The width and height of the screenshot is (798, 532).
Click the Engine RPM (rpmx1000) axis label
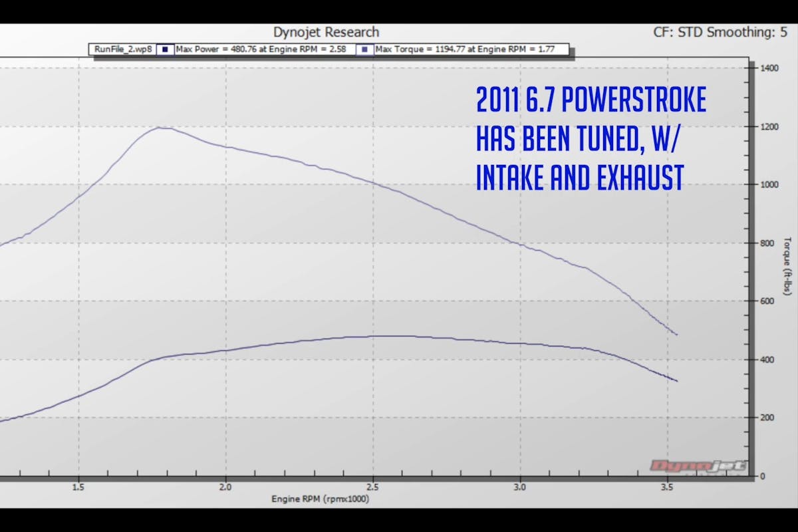[320, 499]
